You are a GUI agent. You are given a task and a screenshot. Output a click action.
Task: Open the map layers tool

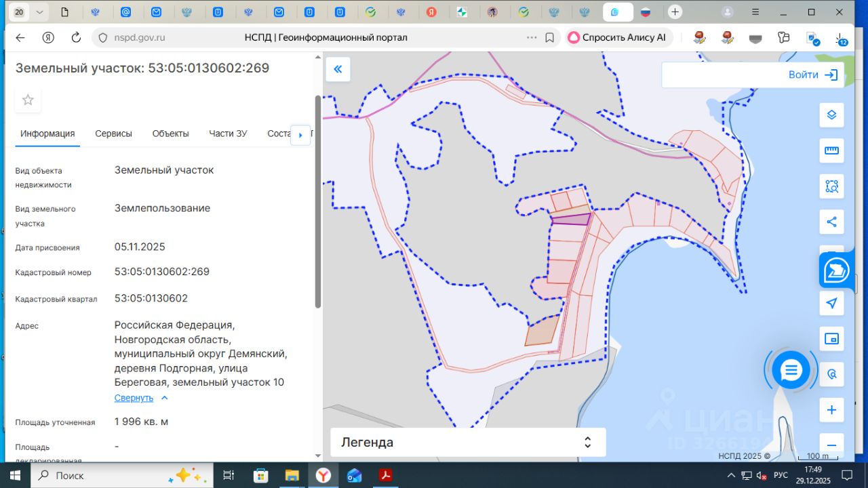(x=831, y=115)
